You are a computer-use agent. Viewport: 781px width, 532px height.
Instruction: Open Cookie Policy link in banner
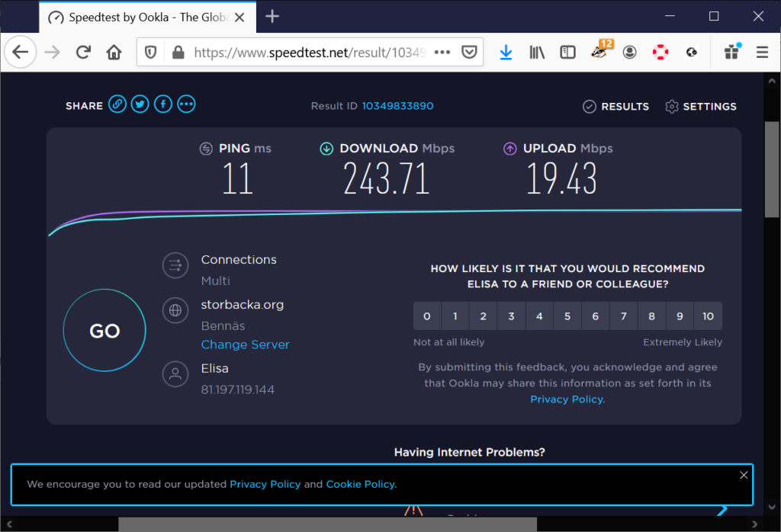pos(361,484)
